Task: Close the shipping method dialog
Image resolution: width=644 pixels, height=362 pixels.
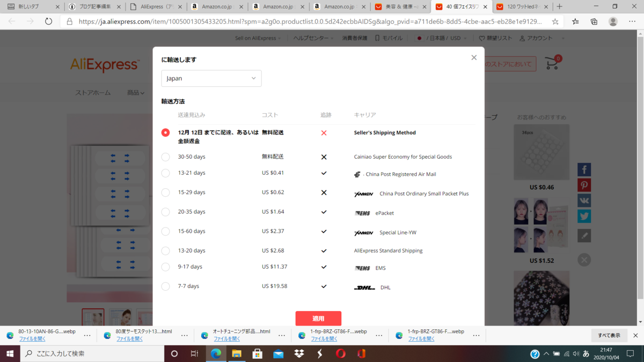Action: coord(474,57)
